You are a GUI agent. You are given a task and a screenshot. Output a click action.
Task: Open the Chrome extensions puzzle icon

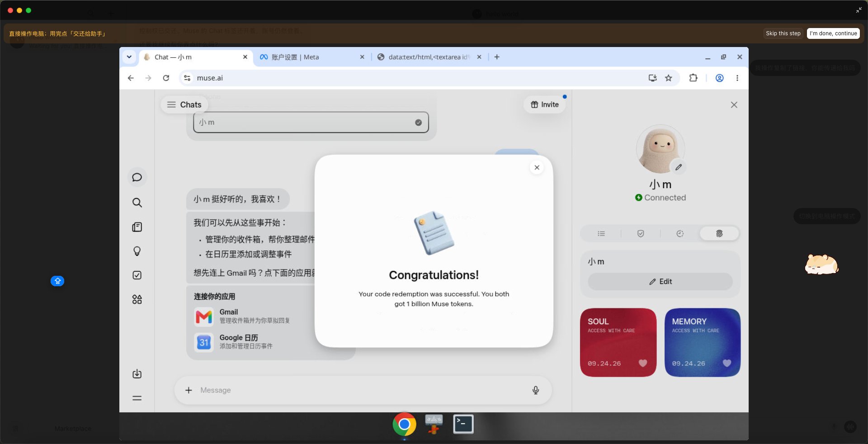click(x=693, y=78)
